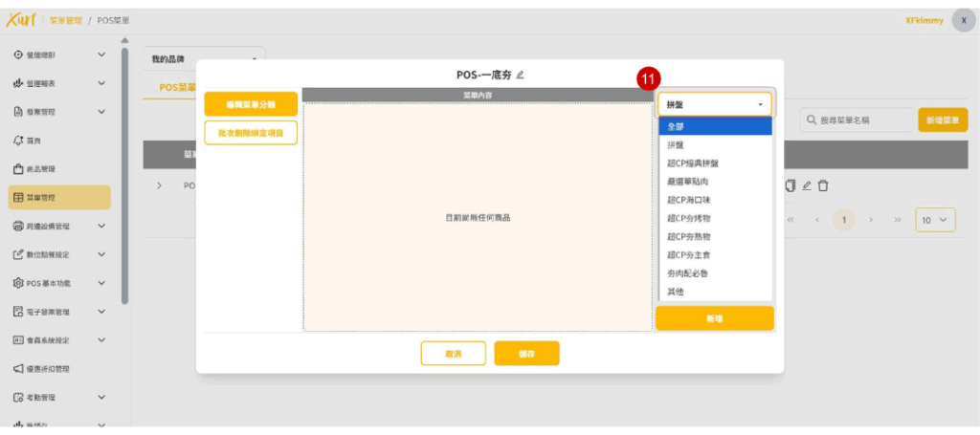The height and width of the screenshot is (435, 980).
Task: Click the trash icon in the menu row
Action: coord(823,185)
